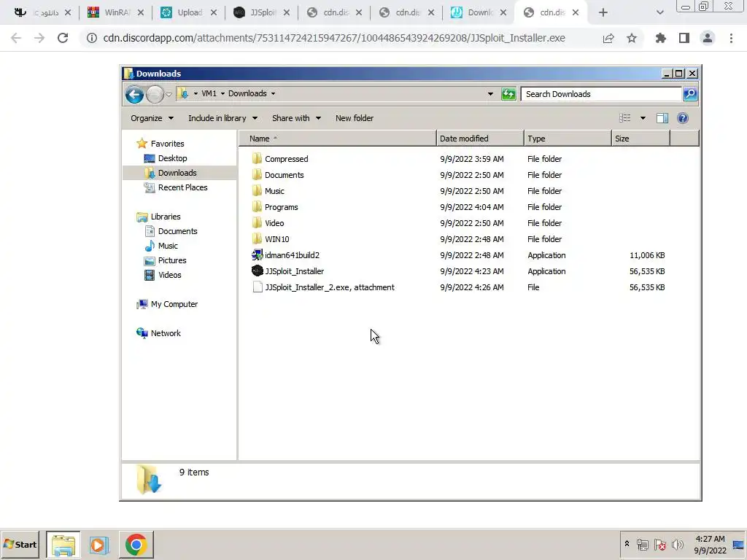Open Include in library menu
The width and height of the screenshot is (747, 560).
click(x=223, y=118)
